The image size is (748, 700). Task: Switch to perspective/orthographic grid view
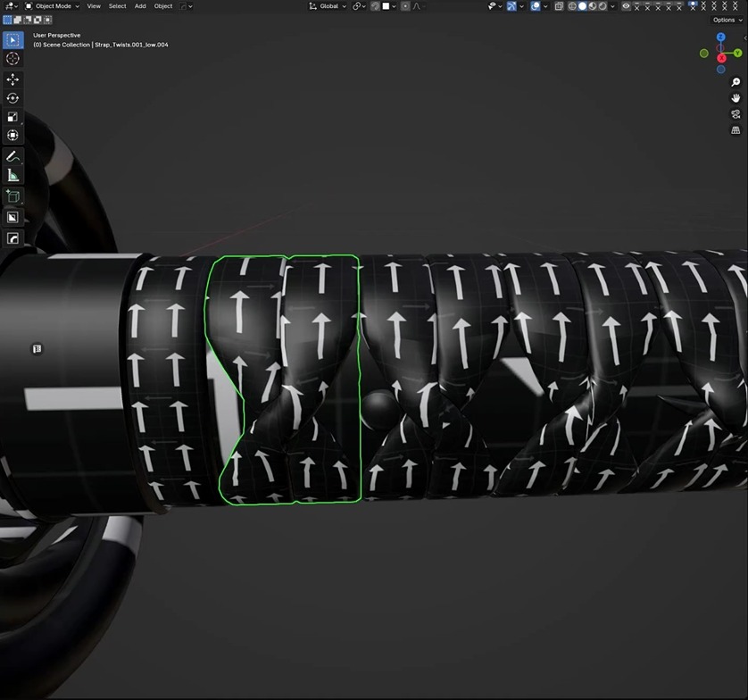(736, 130)
